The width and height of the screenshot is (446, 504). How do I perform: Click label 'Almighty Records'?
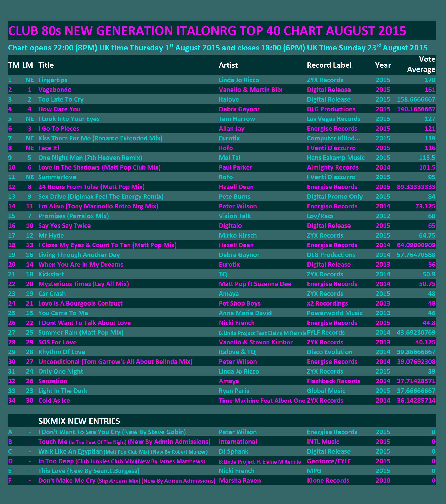point(333,167)
